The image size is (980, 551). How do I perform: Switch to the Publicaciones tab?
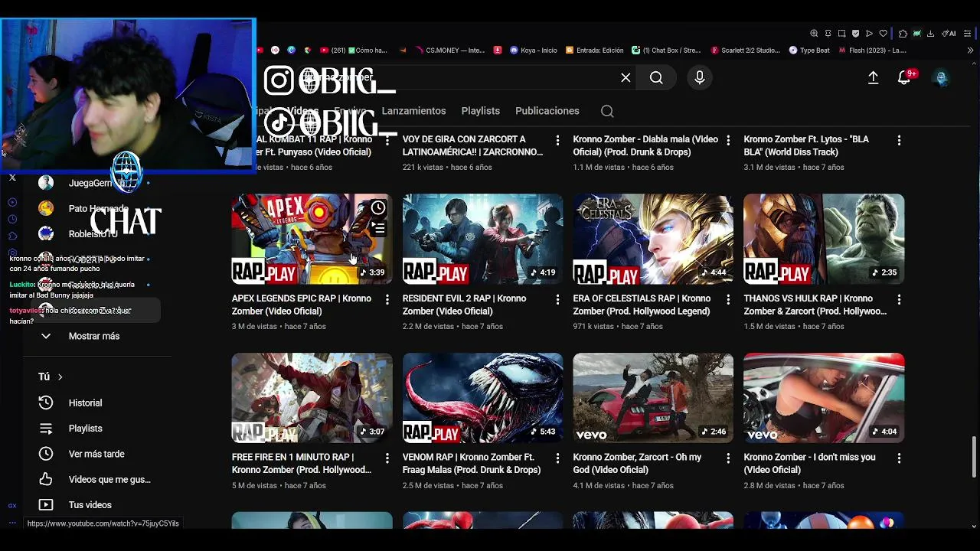pyautogui.click(x=547, y=111)
